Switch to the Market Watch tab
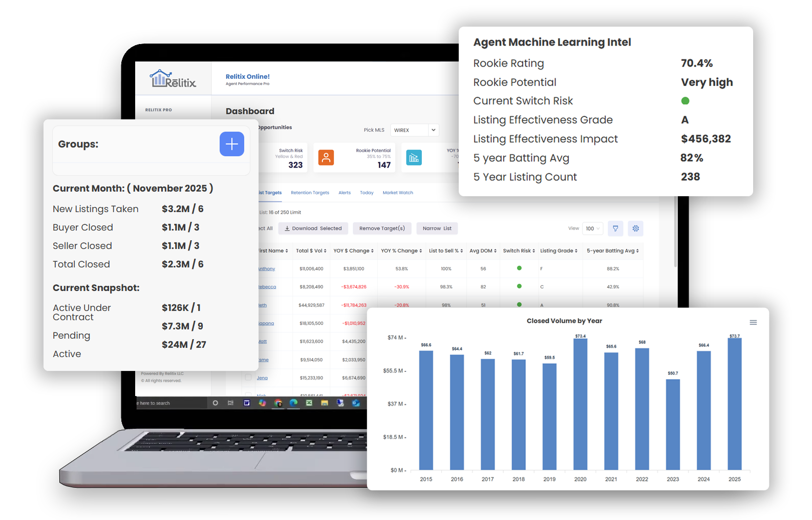 click(x=398, y=193)
